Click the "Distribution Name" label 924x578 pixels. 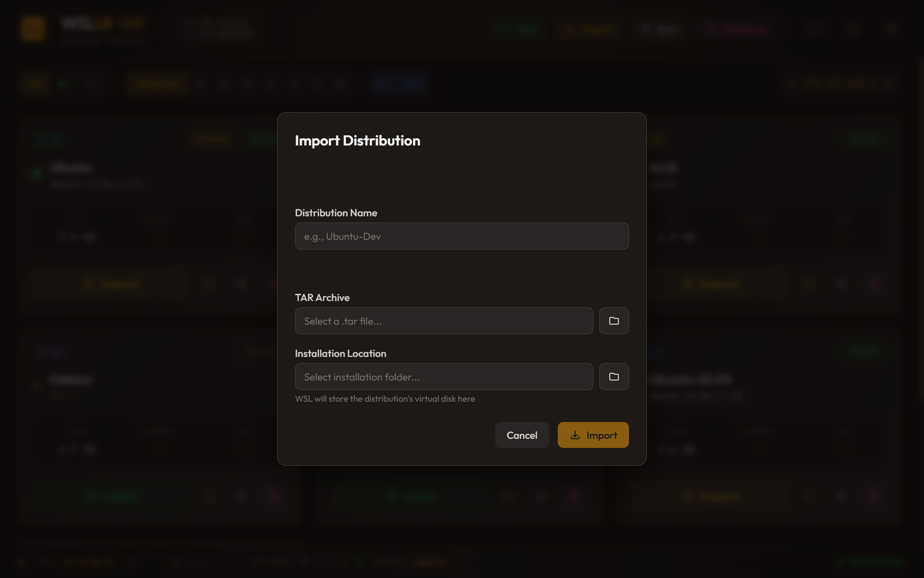[336, 213]
